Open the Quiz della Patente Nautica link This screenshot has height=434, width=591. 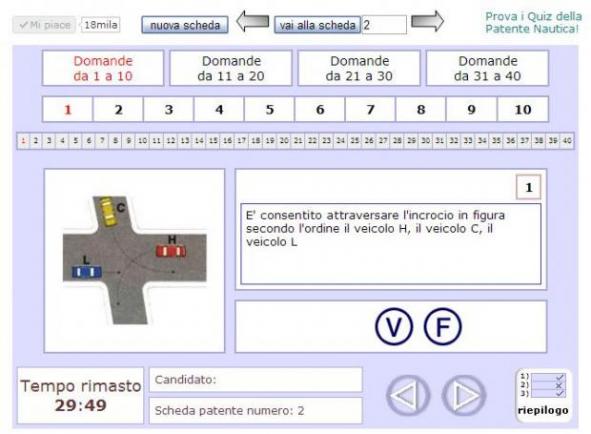[533, 22]
